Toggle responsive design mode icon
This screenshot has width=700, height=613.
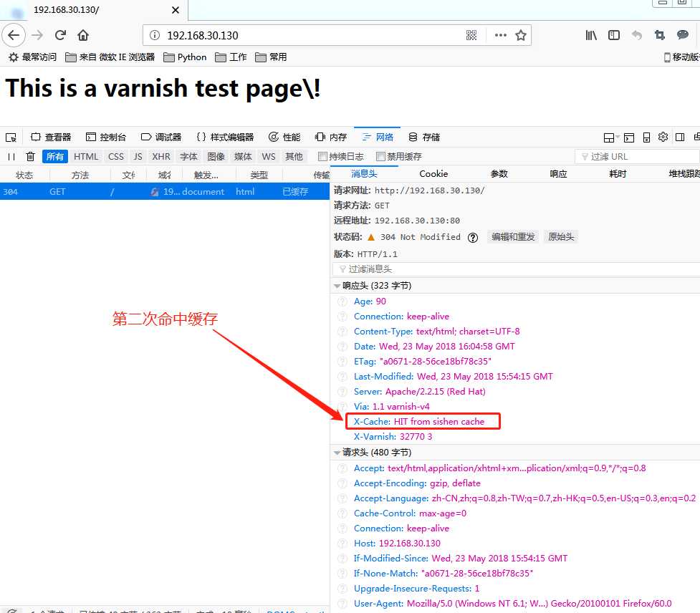tap(646, 137)
